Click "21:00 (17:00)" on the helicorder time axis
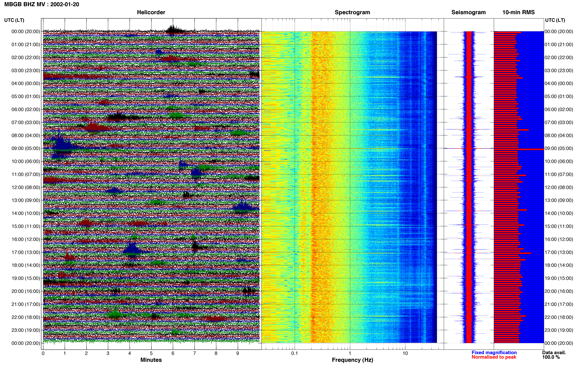 click(x=26, y=304)
